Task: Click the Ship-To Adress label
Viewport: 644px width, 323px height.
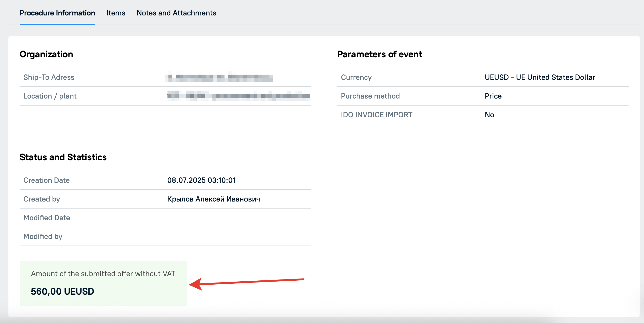Action: (49, 77)
